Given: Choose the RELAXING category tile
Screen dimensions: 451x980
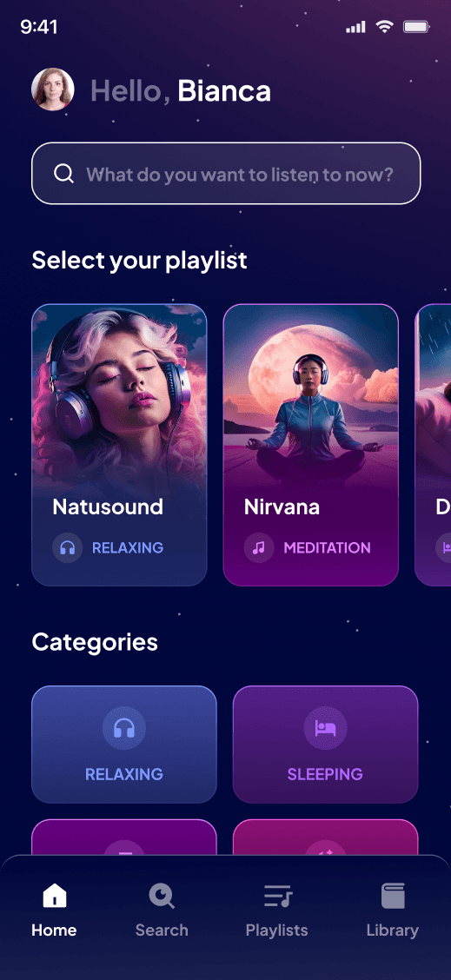Looking at the screenshot, I should click(124, 745).
